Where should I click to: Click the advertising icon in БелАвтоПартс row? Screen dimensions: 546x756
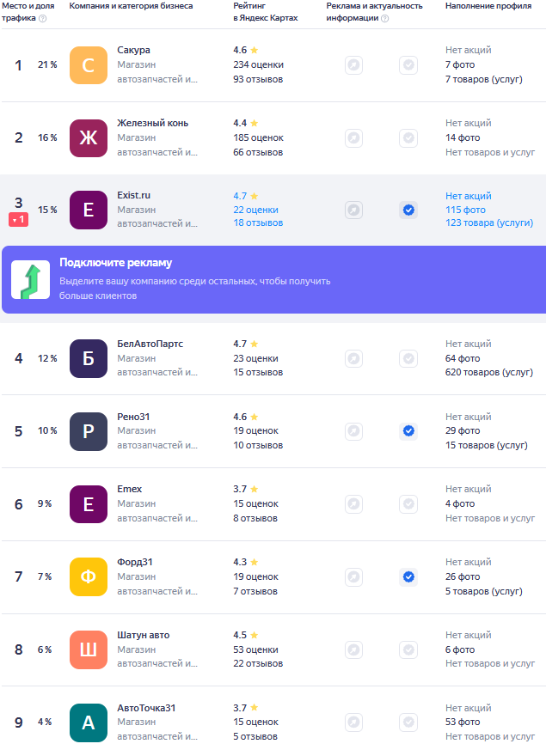pos(353,358)
